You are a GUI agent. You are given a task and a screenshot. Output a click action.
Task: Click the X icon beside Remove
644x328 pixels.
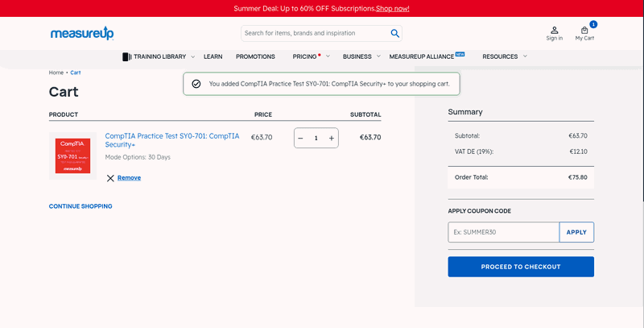click(x=110, y=178)
